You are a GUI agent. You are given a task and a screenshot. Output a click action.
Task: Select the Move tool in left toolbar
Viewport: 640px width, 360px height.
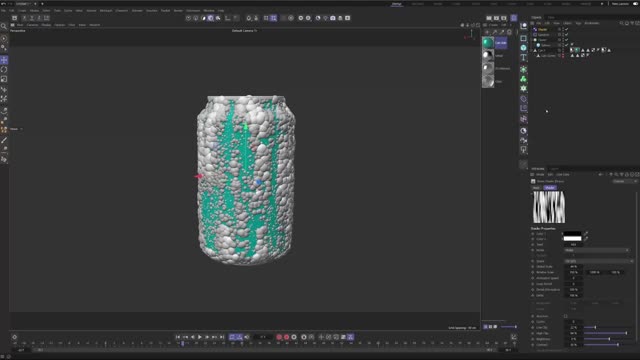(4, 60)
